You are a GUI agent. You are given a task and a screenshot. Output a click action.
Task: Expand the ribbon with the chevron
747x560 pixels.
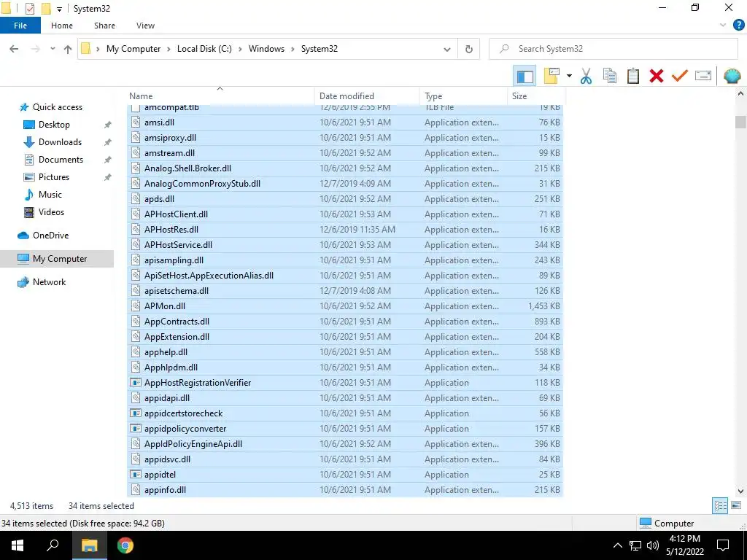tap(723, 26)
